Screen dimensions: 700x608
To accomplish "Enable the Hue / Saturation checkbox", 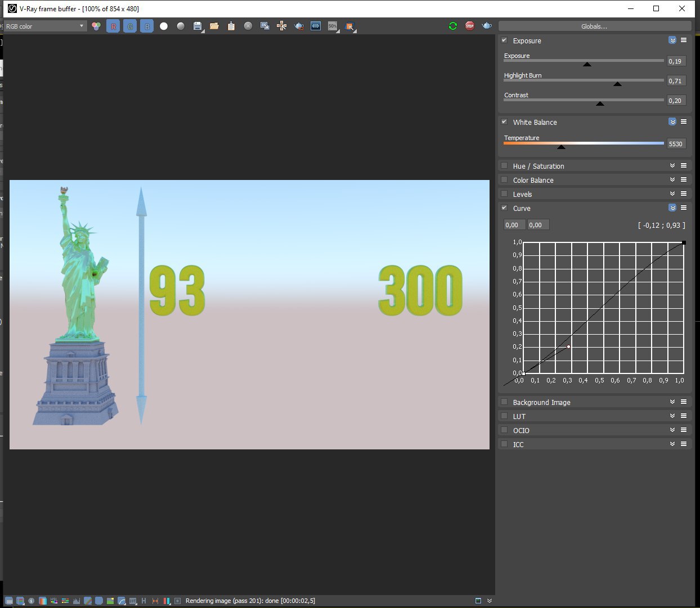I will [504, 166].
